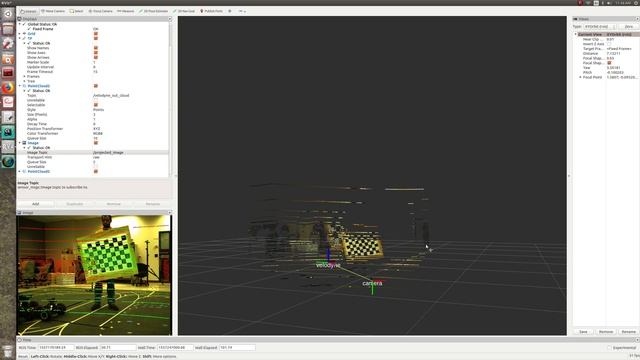Open the red terminal-like launcher icon

8,73
